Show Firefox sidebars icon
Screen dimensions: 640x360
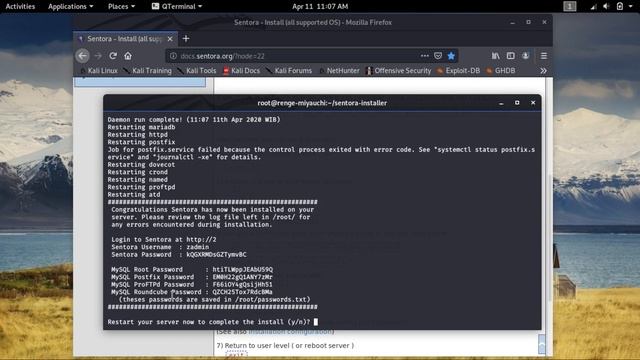click(510, 56)
